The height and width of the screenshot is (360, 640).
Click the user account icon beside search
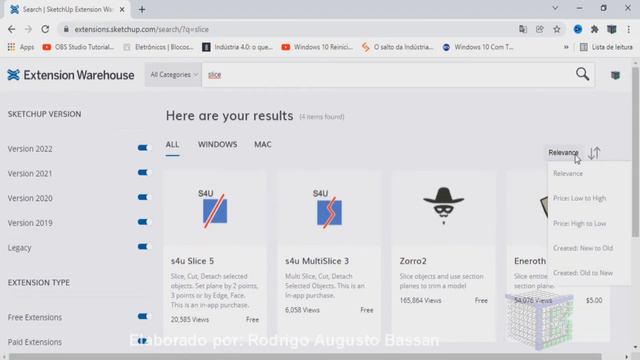click(615, 75)
